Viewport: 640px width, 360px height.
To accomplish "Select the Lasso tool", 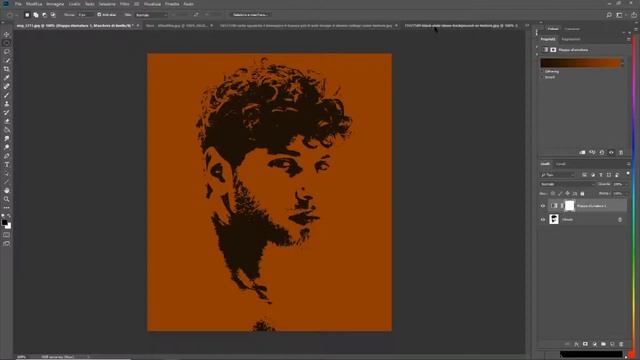I will tap(7, 52).
